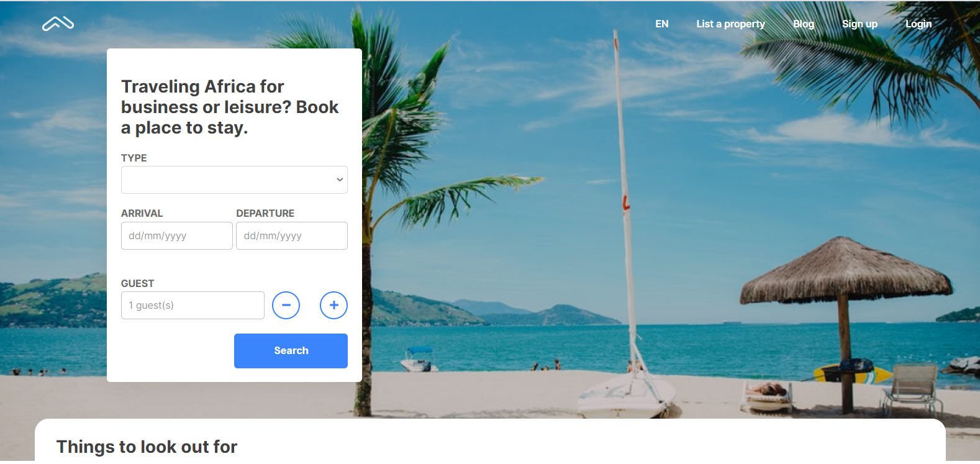Click the ARRIVAL field label
Screen dimensions: 980x464
142,213
